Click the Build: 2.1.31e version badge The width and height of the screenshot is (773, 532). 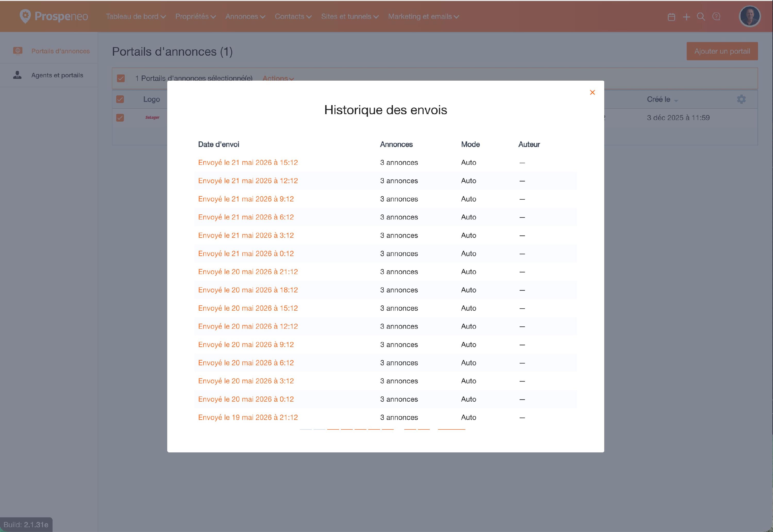tap(26, 524)
